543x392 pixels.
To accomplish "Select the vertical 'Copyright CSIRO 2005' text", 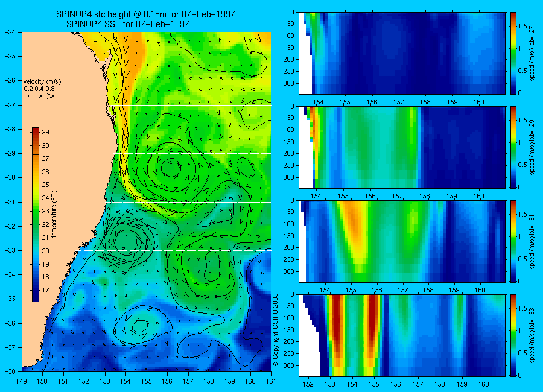I will [275, 330].
